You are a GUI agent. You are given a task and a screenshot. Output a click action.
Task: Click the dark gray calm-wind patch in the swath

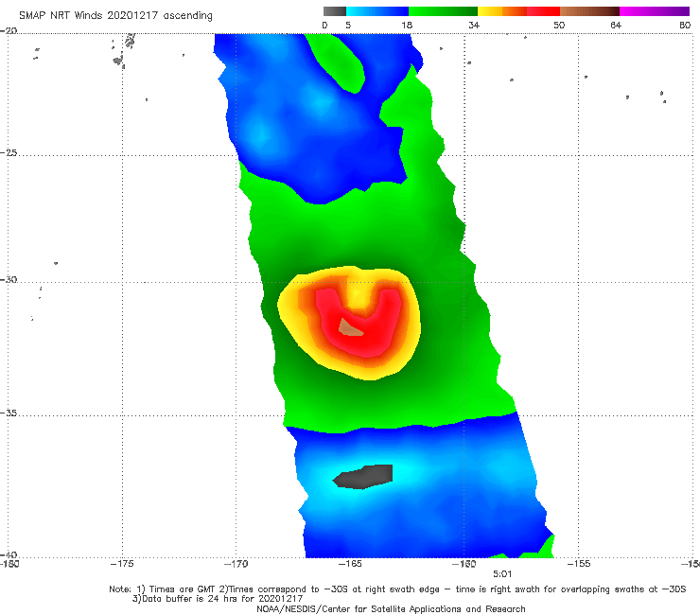pos(364,477)
